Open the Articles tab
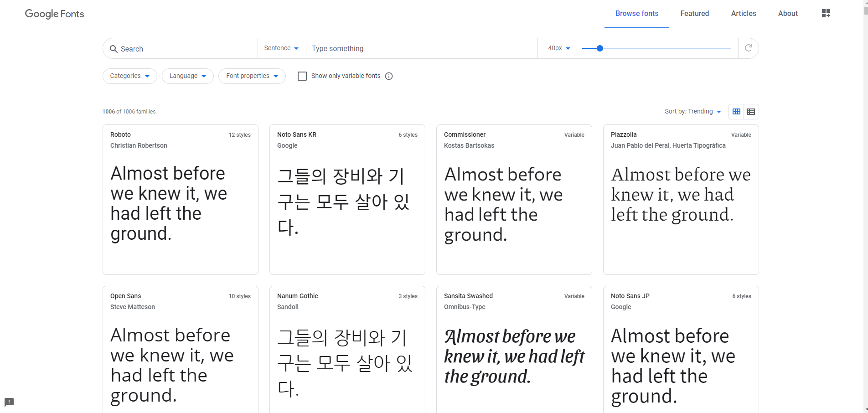 (744, 14)
